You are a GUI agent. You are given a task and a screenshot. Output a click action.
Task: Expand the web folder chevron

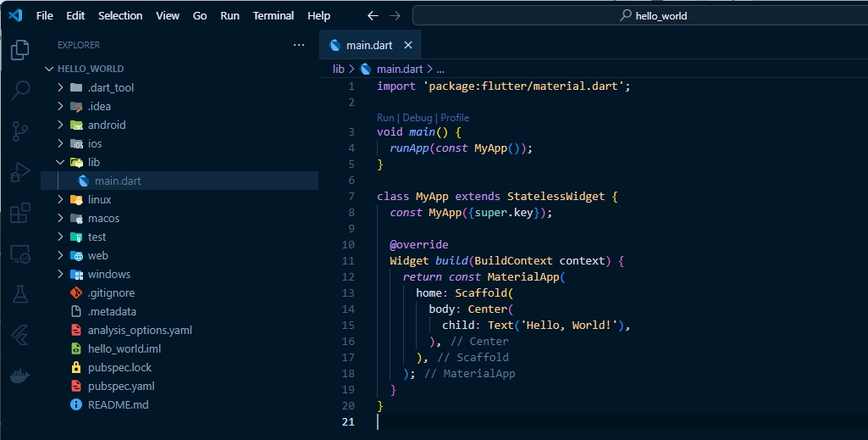coord(60,255)
